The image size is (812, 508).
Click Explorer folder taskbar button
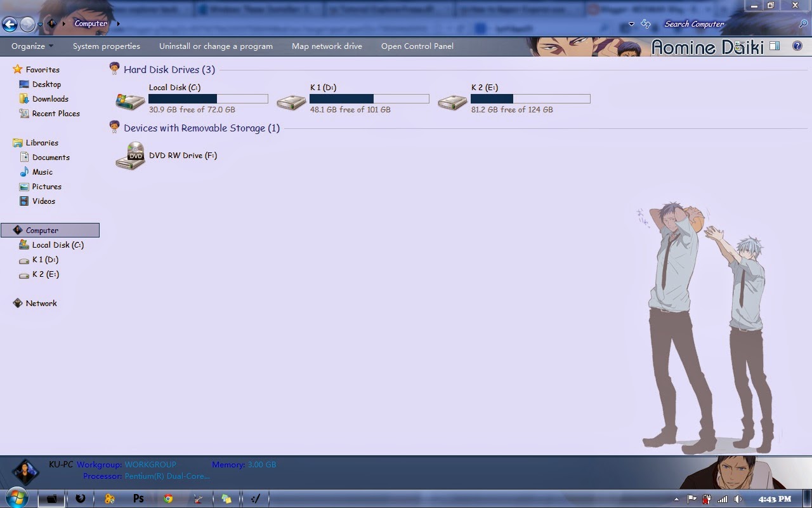point(52,498)
